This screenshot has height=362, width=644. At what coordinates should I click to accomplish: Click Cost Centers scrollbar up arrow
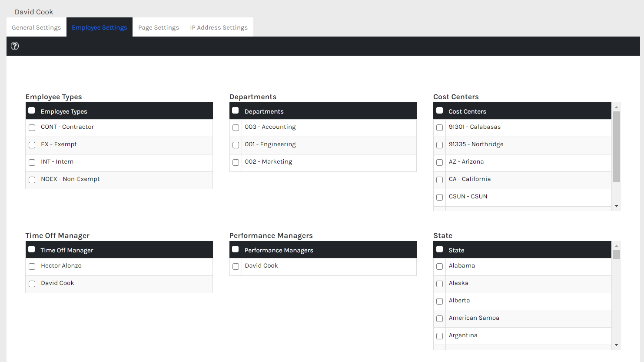(616, 107)
